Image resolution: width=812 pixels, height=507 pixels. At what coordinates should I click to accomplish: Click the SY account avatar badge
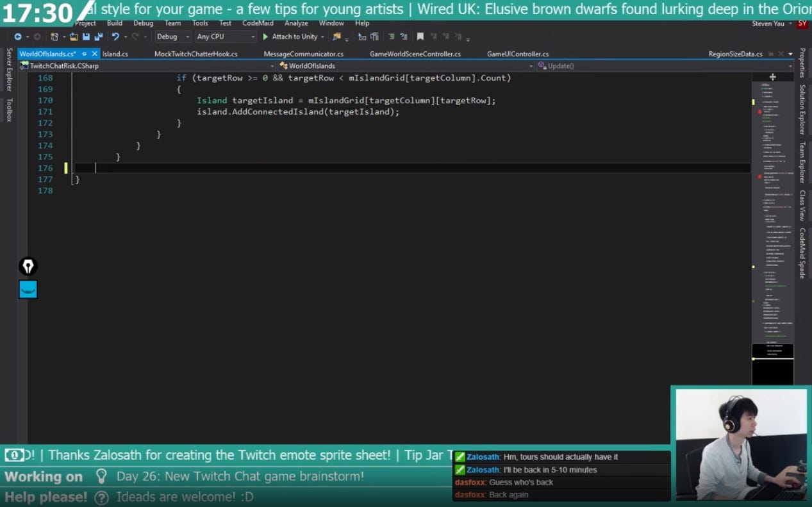[x=802, y=24]
